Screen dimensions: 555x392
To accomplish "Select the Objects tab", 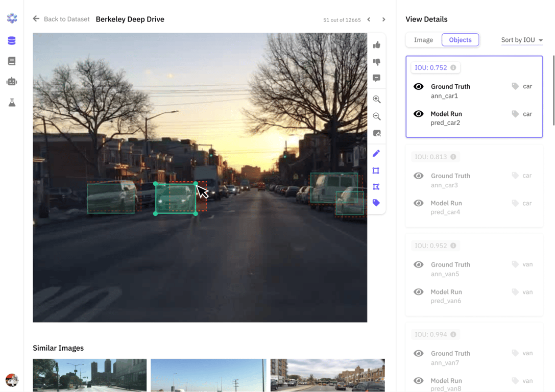I will pyautogui.click(x=460, y=40).
